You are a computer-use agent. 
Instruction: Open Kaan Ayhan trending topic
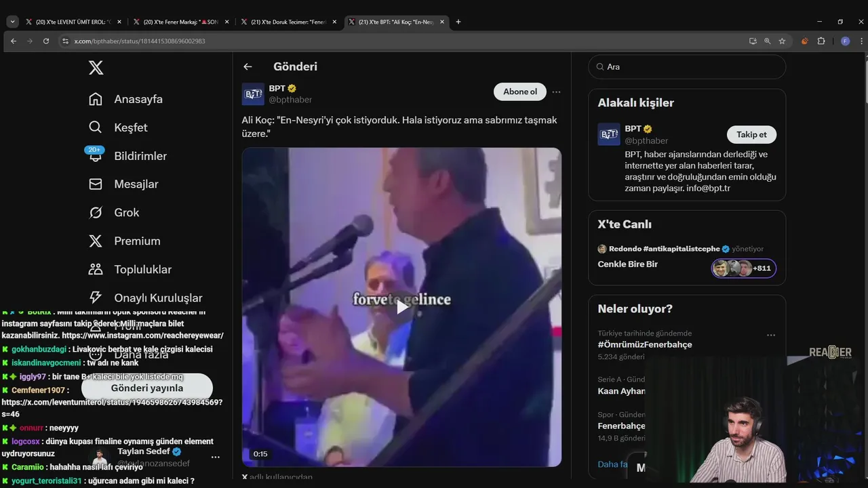(x=621, y=391)
